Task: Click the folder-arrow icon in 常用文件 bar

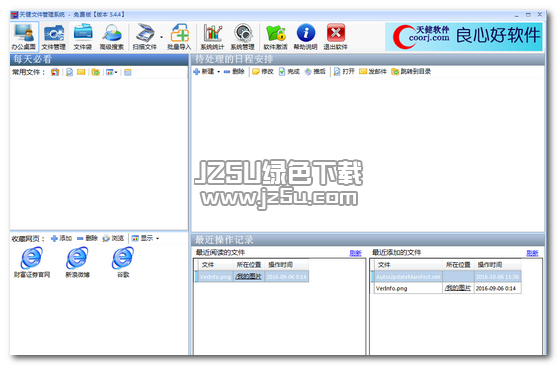Action: 95,72
